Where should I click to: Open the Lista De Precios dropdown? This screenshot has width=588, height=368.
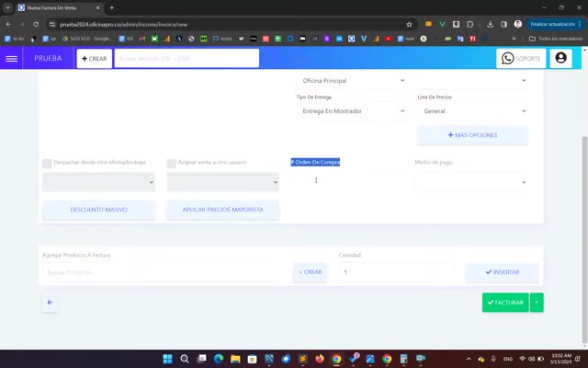click(x=473, y=111)
